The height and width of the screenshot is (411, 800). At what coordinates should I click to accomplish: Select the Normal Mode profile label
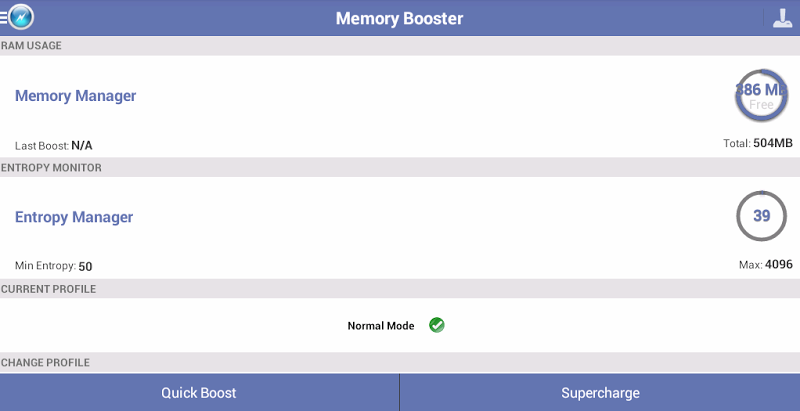tap(380, 326)
